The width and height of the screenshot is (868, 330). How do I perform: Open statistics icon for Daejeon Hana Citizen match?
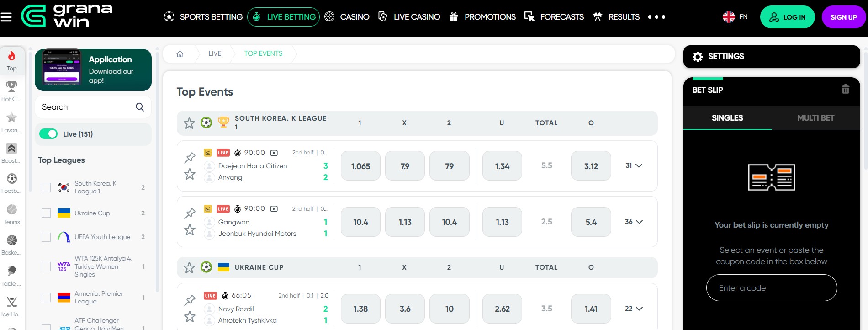pyautogui.click(x=208, y=153)
